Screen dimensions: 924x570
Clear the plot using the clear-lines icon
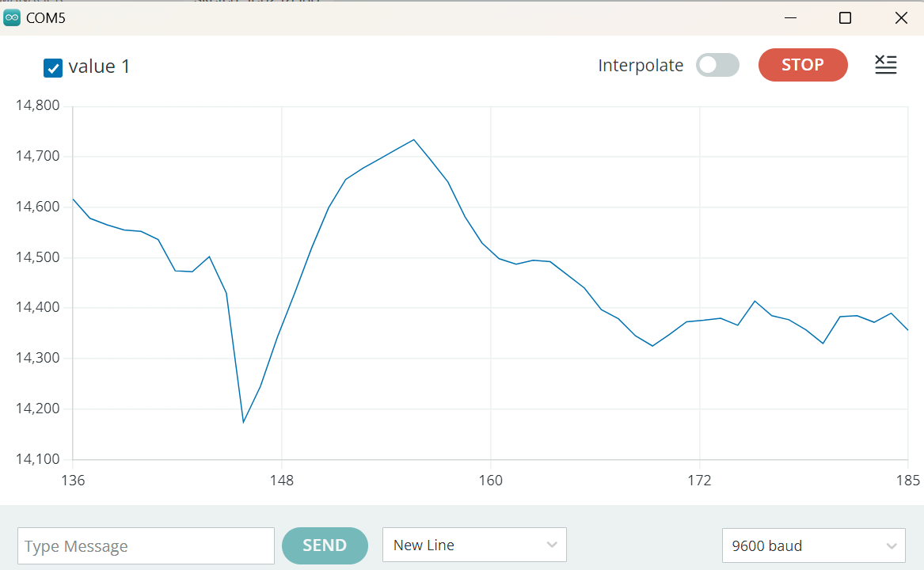coord(885,66)
